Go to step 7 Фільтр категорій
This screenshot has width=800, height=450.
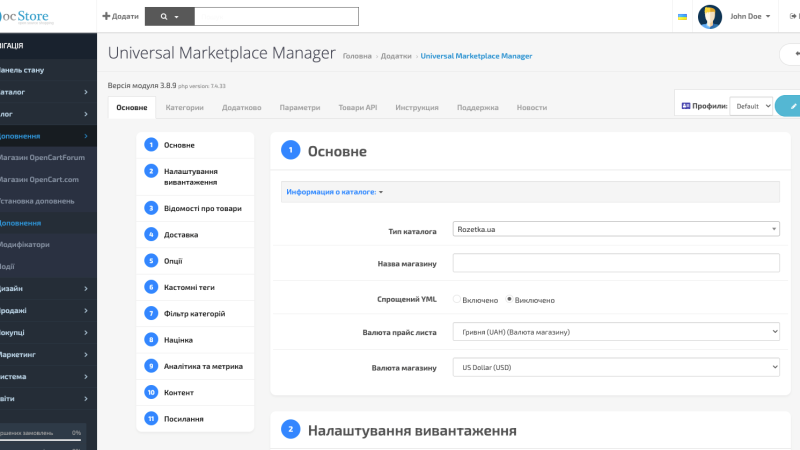(195, 313)
